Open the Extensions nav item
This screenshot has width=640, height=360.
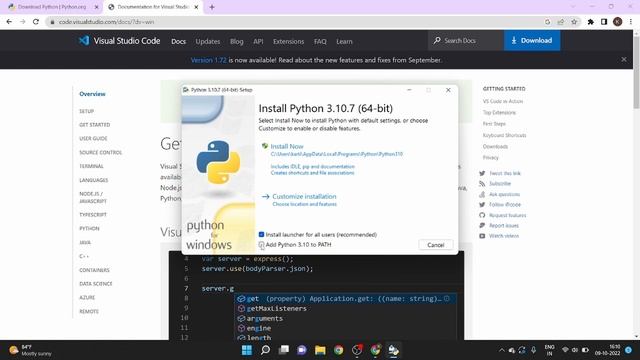coord(289,41)
